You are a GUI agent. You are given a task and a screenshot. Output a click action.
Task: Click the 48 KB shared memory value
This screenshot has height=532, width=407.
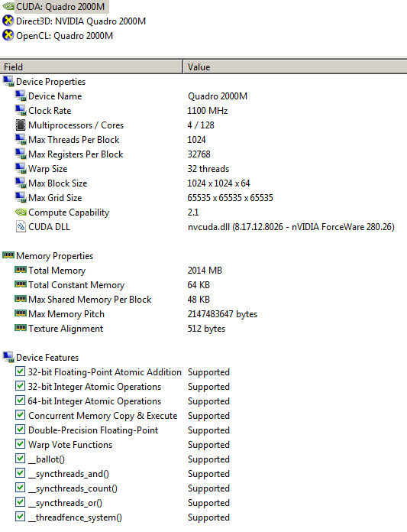[x=199, y=300]
